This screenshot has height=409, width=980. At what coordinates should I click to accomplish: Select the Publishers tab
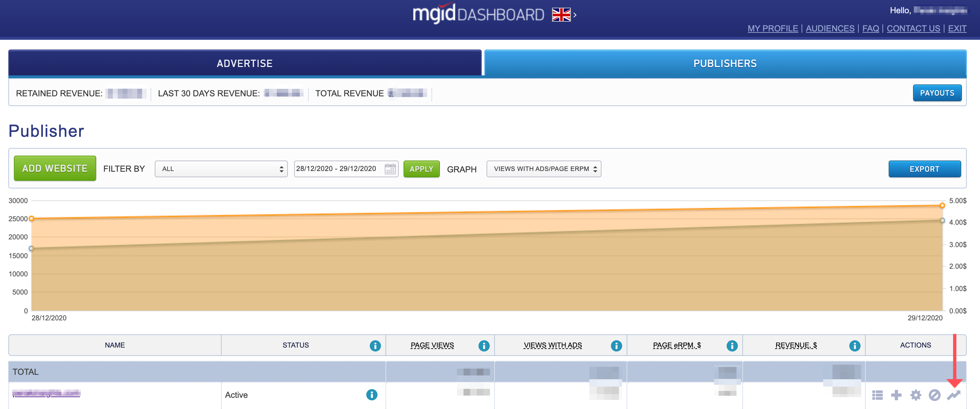point(725,63)
